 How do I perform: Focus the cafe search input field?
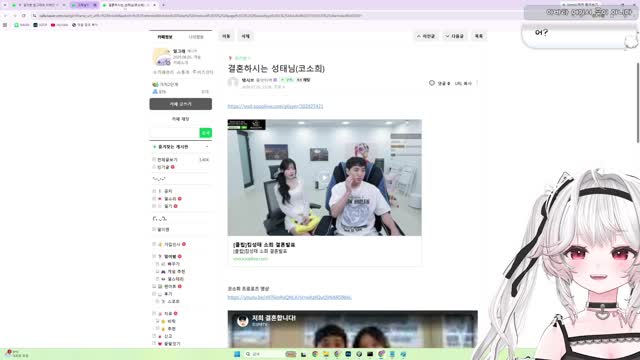174,133
